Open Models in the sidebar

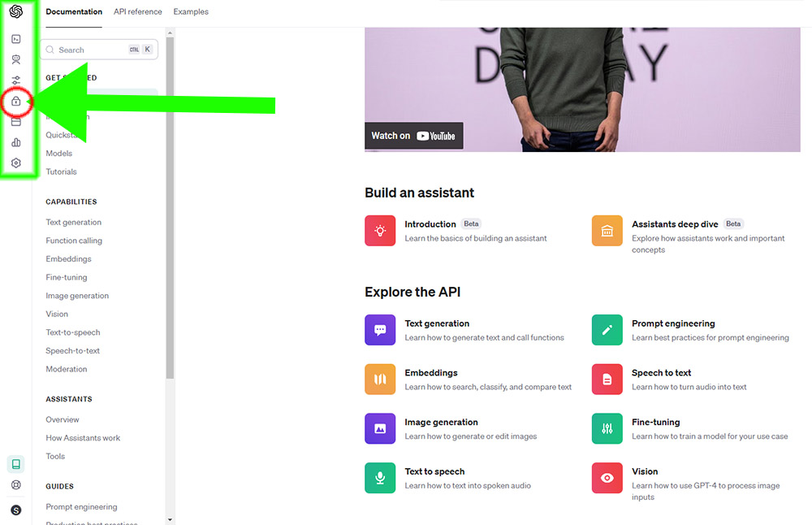(x=59, y=154)
